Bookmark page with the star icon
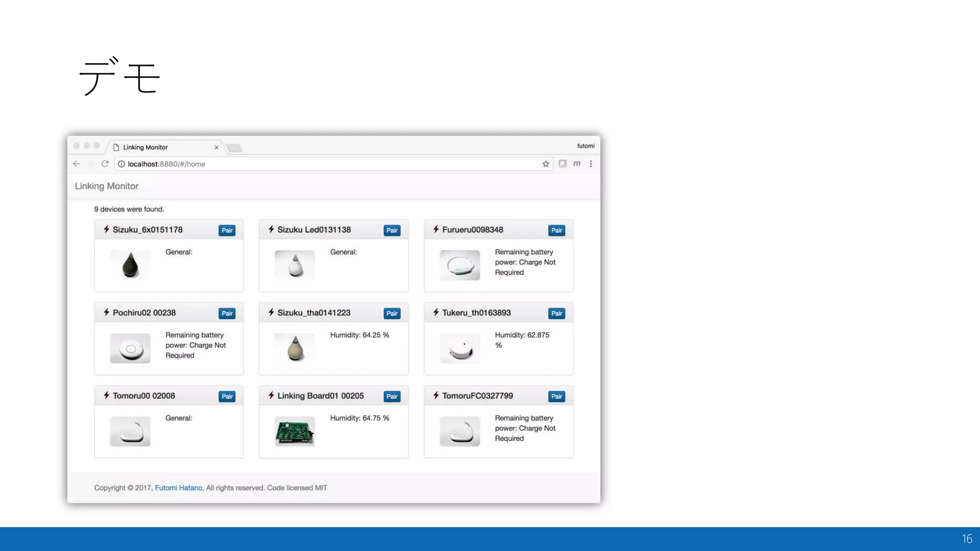Viewport: 980px width, 551px height. pyautogui.click(x=546, y=164)
